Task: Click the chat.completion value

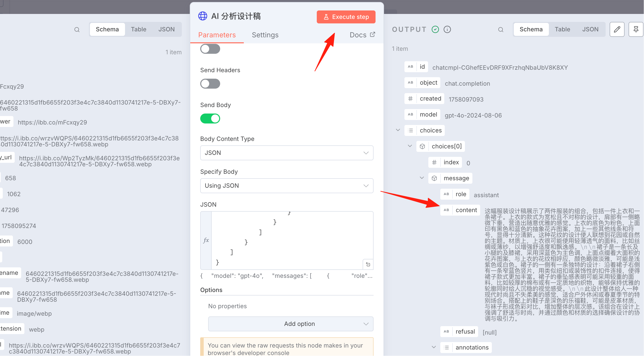Action: pyautogui.click(x=467, y=83)
